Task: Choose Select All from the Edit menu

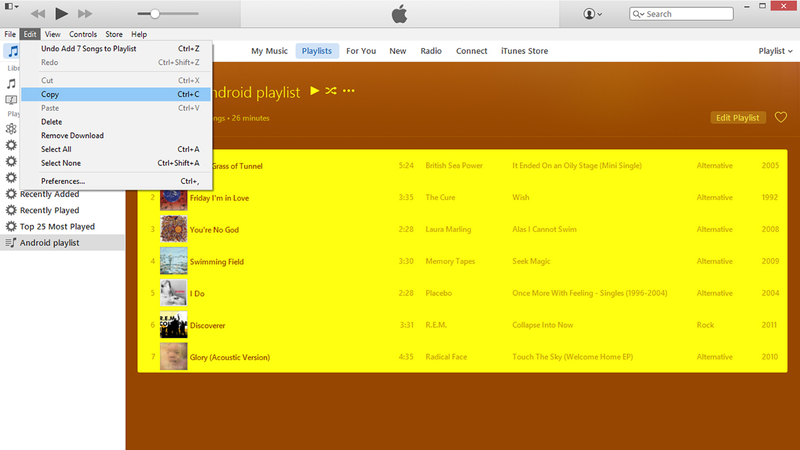Action: point(117,149)
